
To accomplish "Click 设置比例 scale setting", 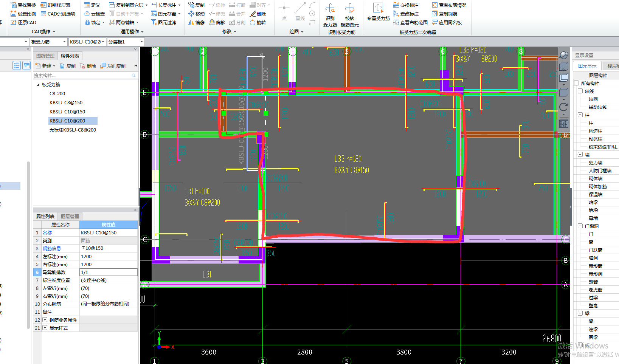I will tap(23, 14).
